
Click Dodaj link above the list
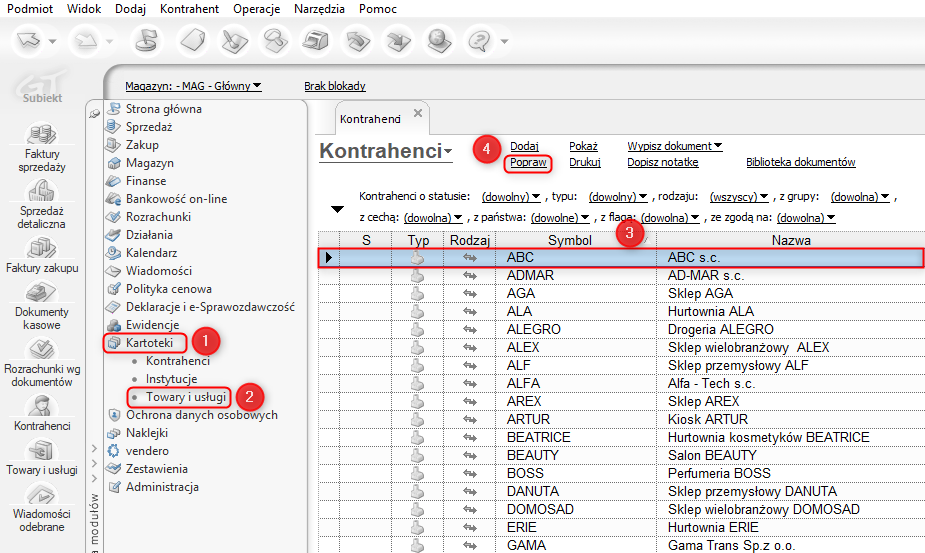click(x=524, y=146)
